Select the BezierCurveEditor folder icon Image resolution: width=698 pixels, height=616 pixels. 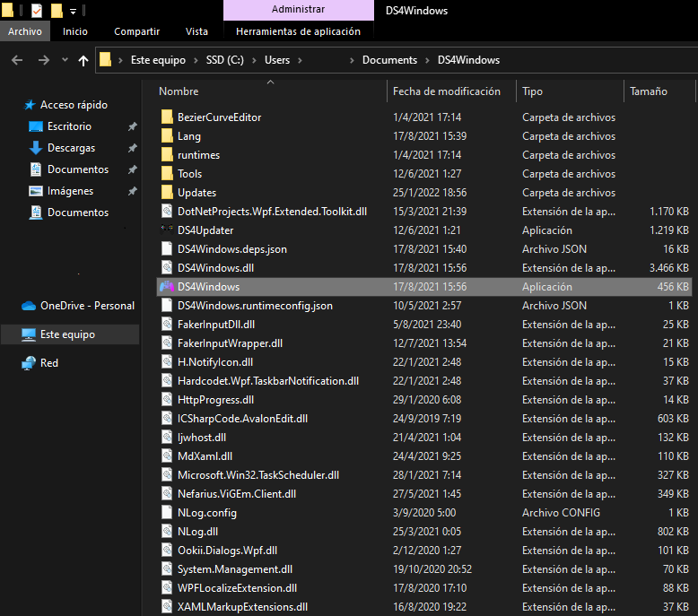coord(167,117)
